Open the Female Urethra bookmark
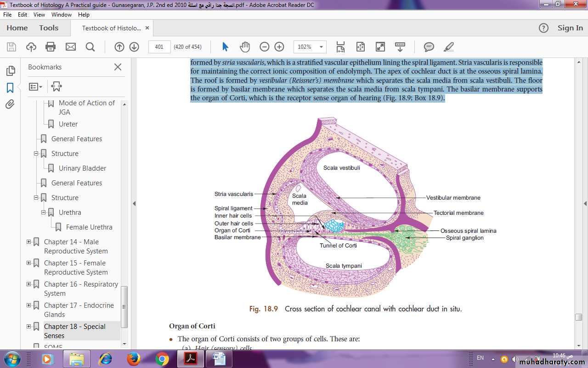The image size is (588, 368). coord(89,227)
